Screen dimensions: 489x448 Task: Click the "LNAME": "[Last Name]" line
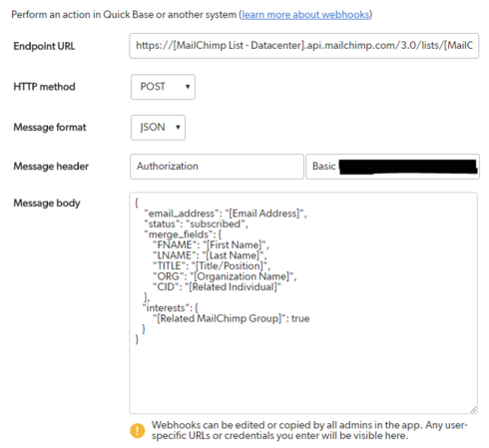point(210,255)
